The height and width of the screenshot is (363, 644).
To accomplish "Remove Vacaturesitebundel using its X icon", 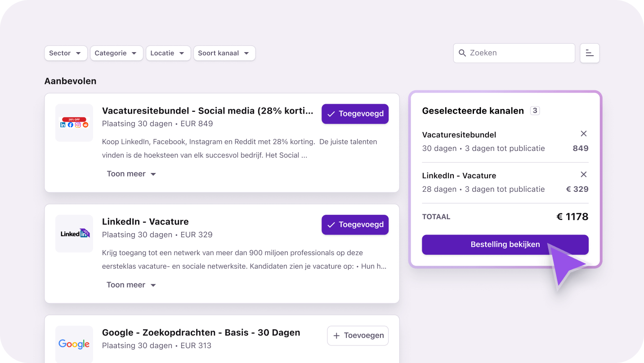I will (584, 133).
